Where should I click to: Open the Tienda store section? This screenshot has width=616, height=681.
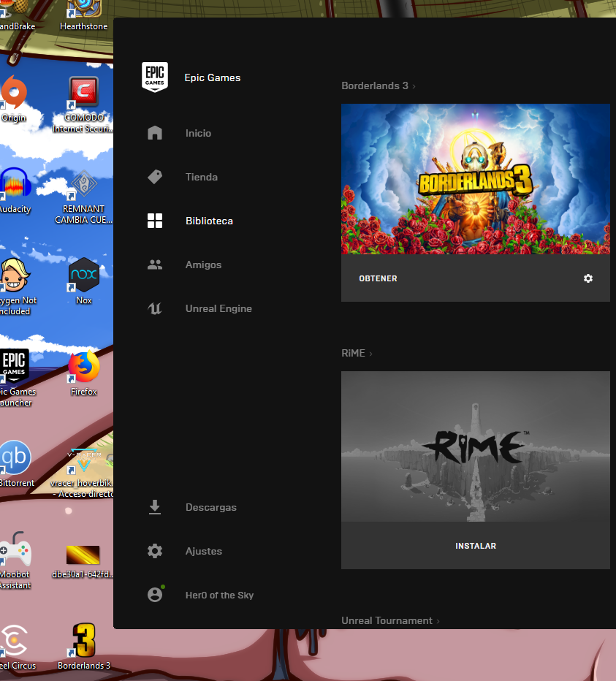(202, 177)
